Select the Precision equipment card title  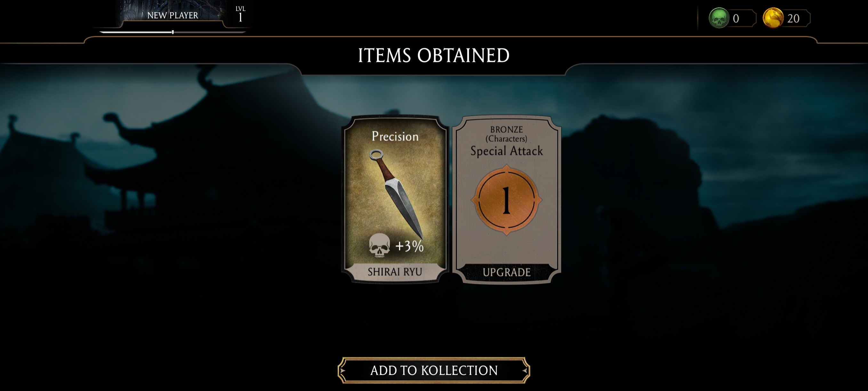point(395,136)
